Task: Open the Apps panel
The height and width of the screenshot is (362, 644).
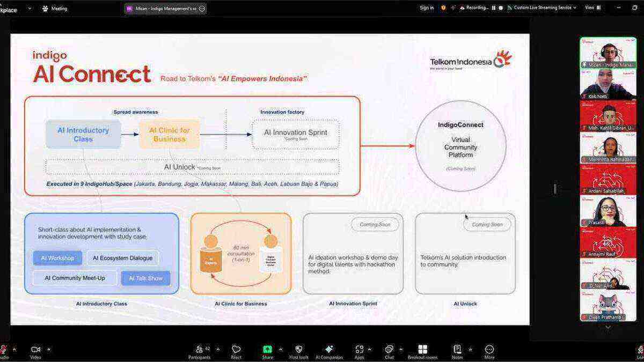Action: (x=359, y=351)
